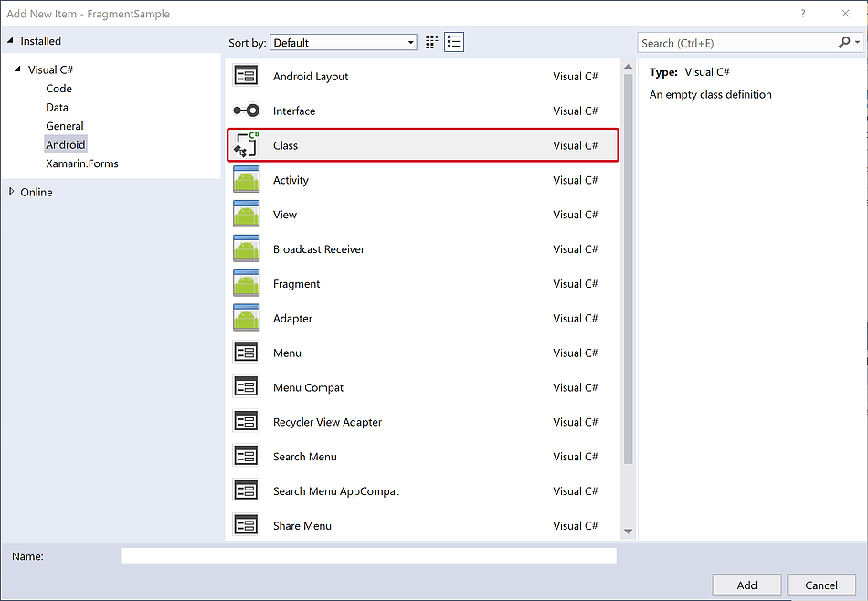Screen dimensions: 868x601
Task: Click 'An empty class definition' description
Action: coord(710,95)
